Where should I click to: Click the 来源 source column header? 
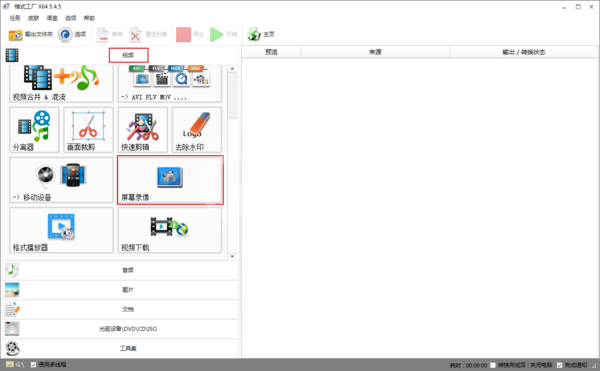point(375,52)
